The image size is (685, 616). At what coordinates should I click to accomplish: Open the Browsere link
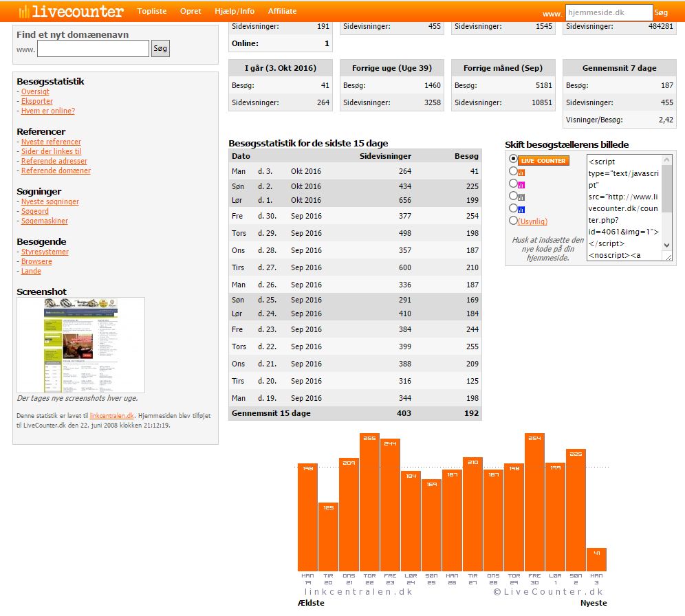coord(36,261)
